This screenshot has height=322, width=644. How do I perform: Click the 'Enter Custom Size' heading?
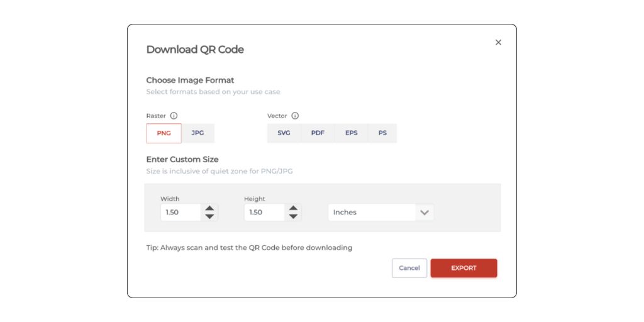182,159
